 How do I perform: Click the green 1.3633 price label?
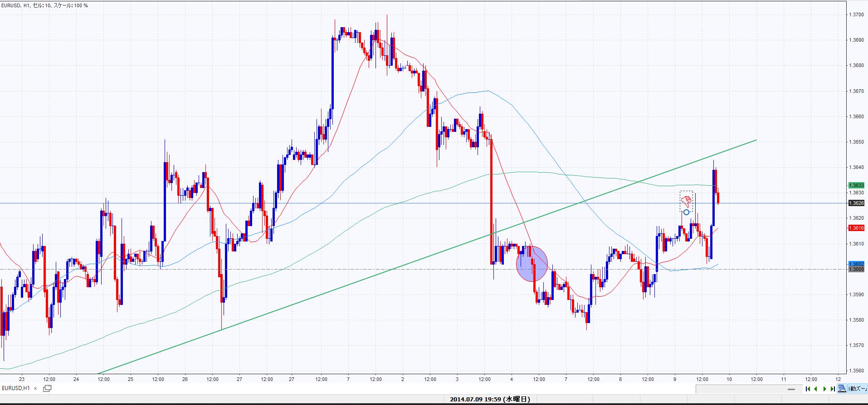click(856, 185)
